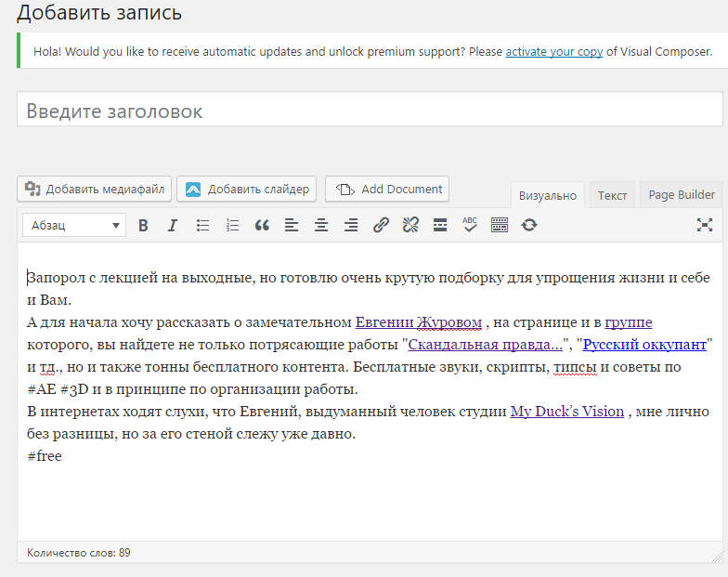Insert a numbered list
This screenshot has height=577, width=728.
[x=232, y=225]
